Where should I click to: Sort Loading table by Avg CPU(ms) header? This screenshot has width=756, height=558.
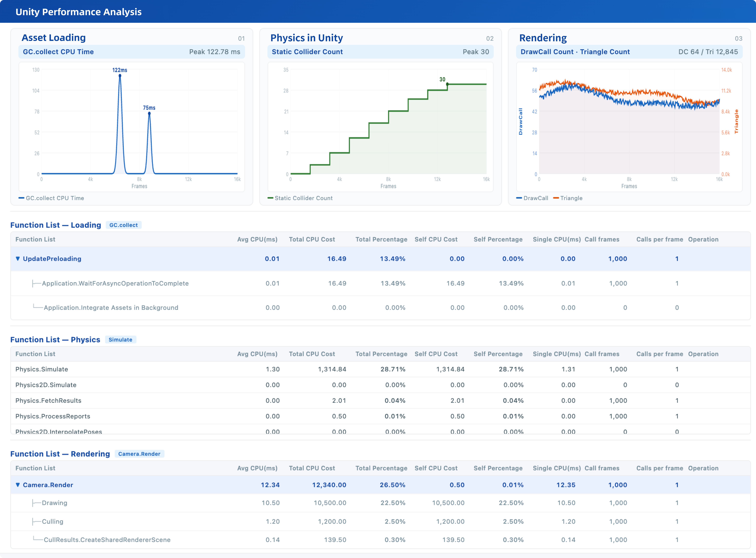(257, 239)
